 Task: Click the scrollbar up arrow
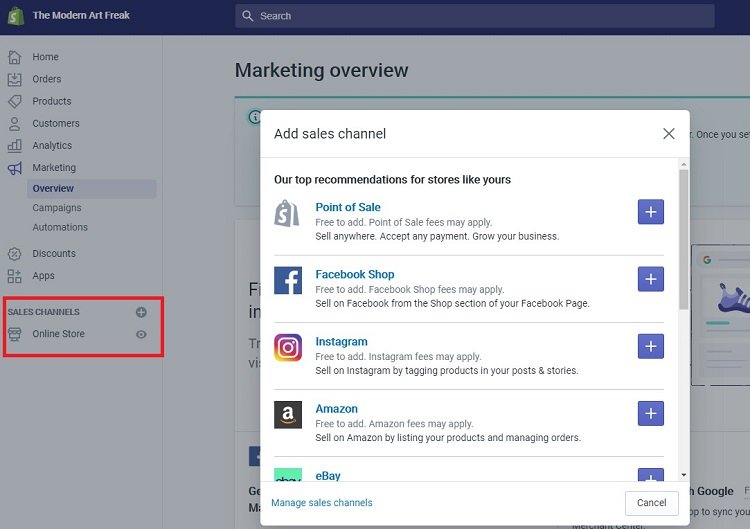tap(684, 164)
